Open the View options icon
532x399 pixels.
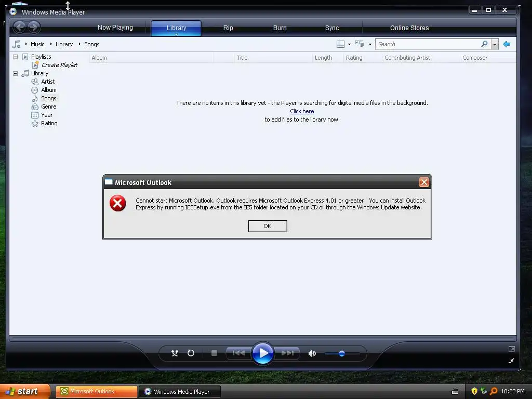tap(360, 44)
